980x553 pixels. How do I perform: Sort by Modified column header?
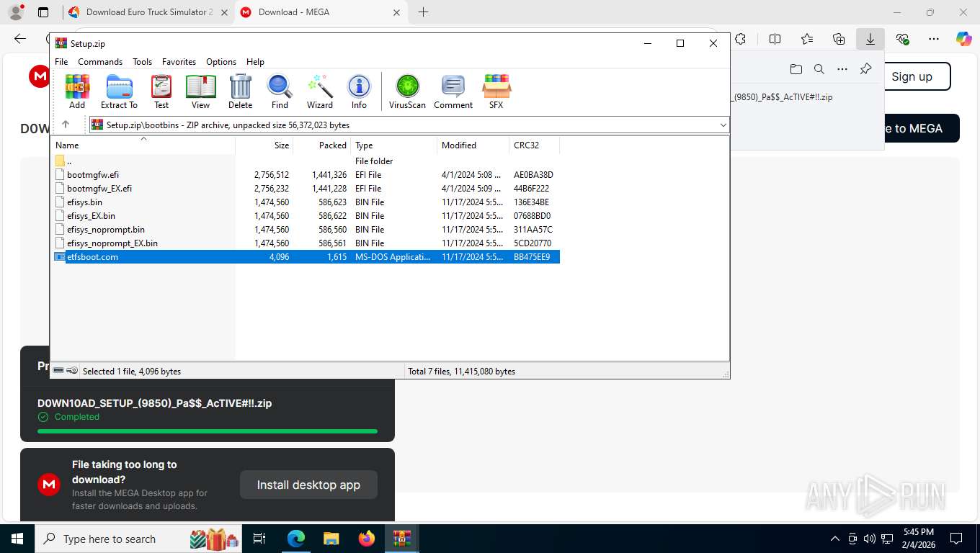point(473,145)
